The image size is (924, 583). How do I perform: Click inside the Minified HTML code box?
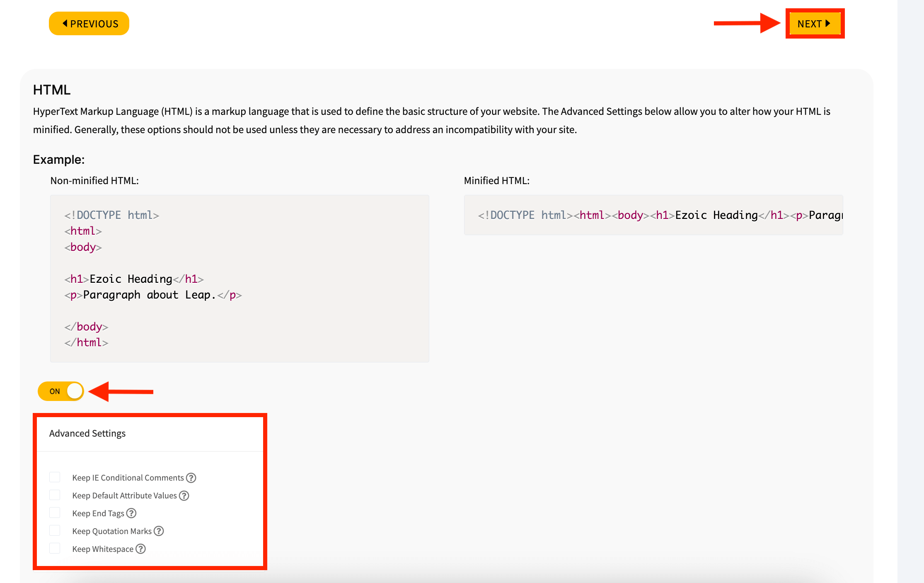(653, 215)
